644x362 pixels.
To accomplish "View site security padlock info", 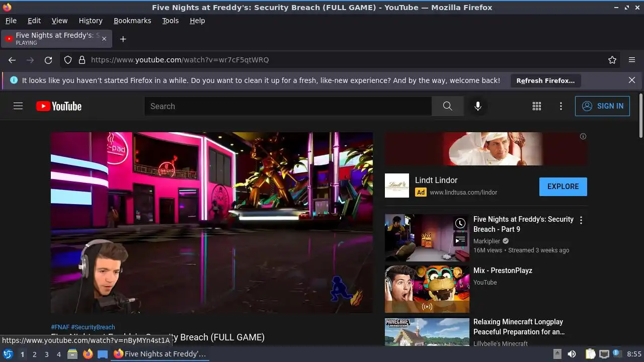I will click(82, 60).
